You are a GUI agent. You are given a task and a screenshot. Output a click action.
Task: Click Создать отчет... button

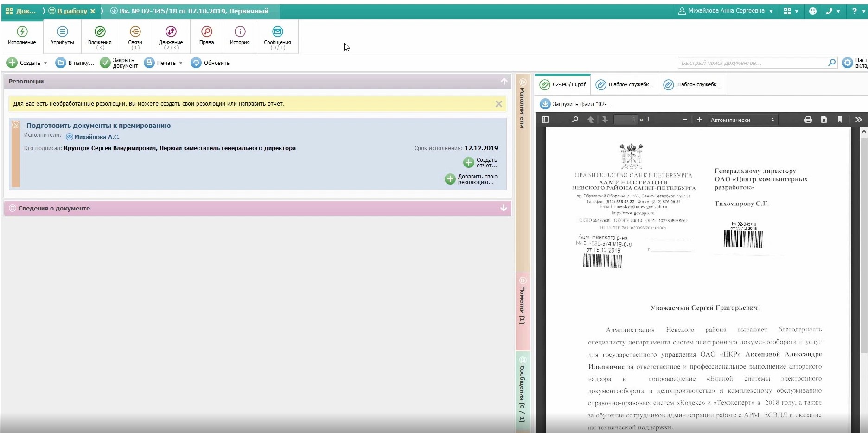480,162
